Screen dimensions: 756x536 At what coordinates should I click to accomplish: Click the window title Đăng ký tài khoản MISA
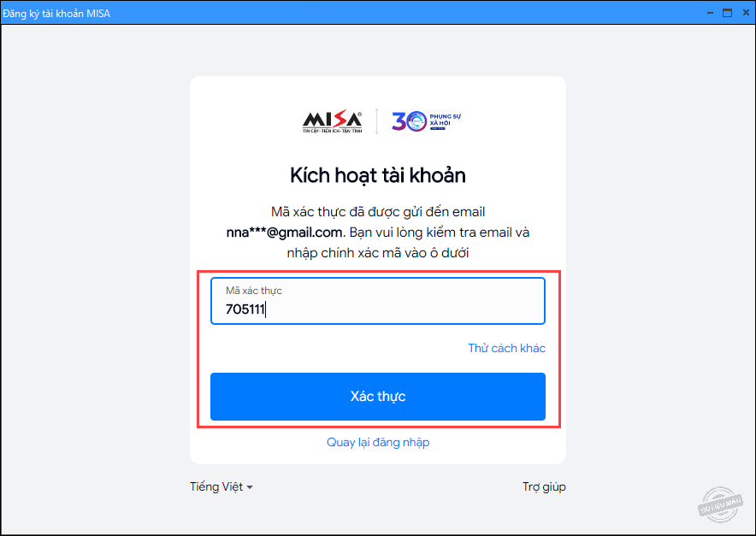coord(56,14)
